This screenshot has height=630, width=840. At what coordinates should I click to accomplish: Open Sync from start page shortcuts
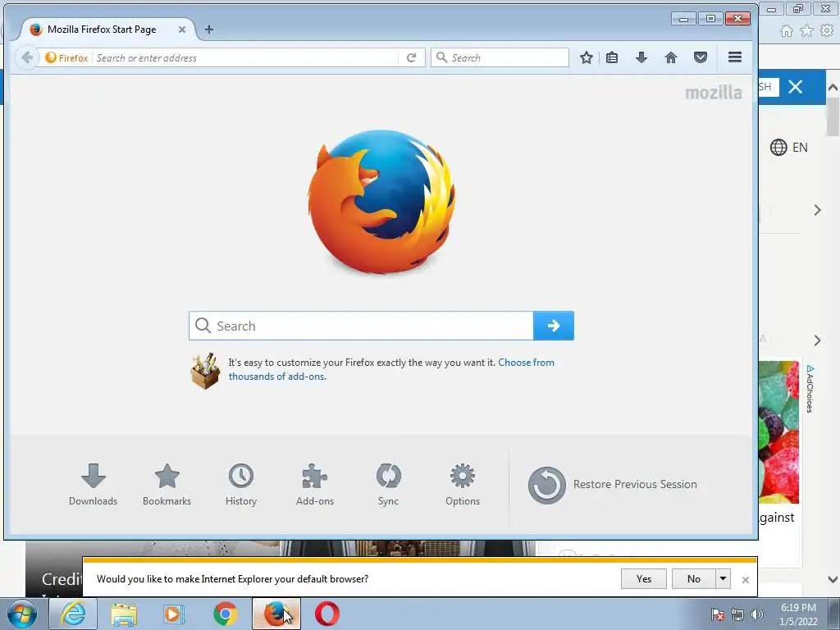[x=388, y=484]
